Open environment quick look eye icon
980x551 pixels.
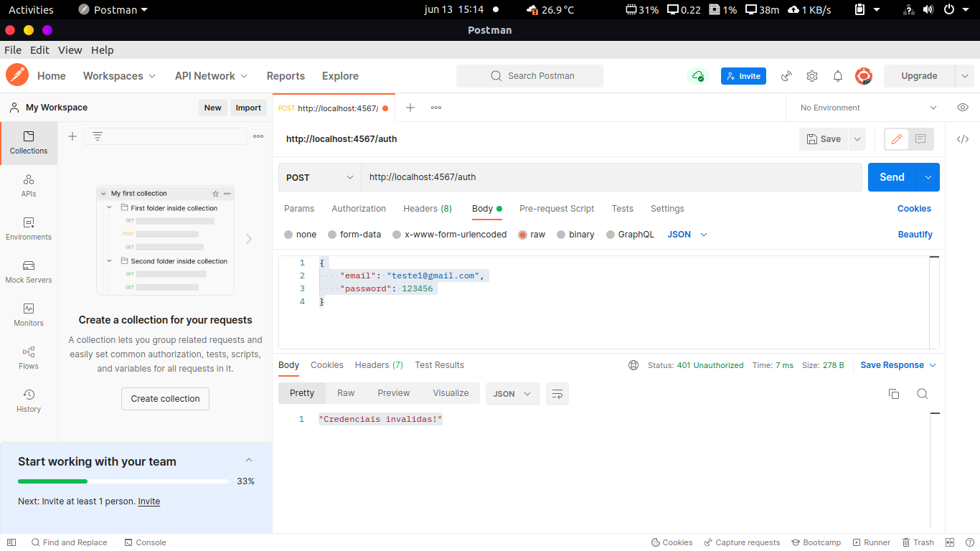pos(963,108)
